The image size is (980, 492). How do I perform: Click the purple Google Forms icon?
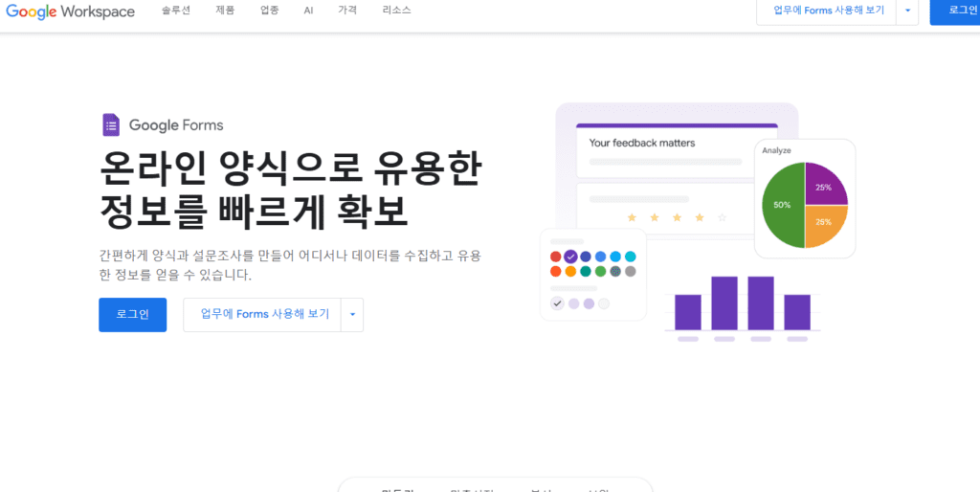pos(111,125)
